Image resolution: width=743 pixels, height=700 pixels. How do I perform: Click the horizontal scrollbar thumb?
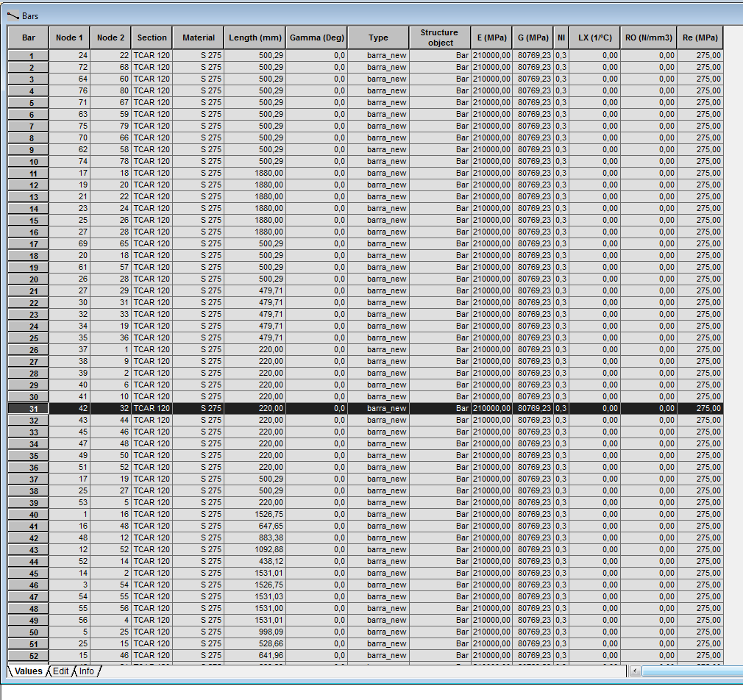[x=692, y=671]
